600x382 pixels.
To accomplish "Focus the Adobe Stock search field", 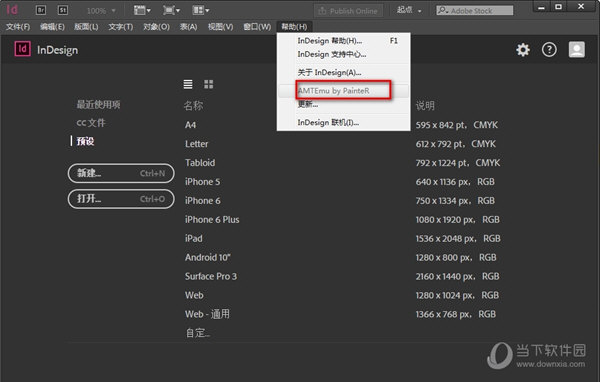I will [474, 10].
